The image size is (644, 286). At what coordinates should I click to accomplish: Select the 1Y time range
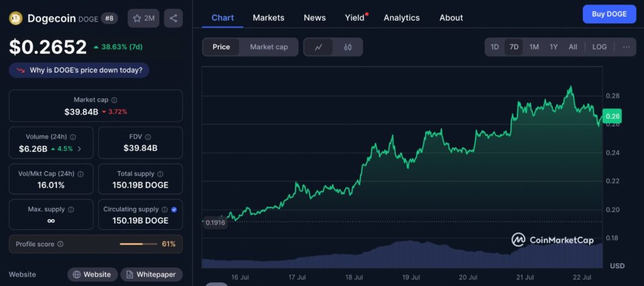click(553, 47)
